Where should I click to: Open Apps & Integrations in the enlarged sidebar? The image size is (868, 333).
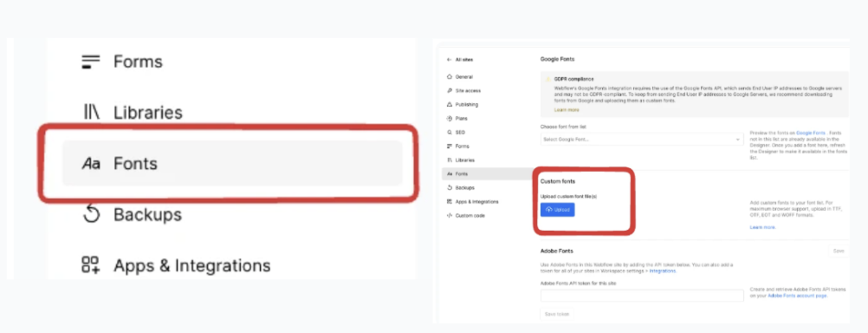tap(176, 265)
